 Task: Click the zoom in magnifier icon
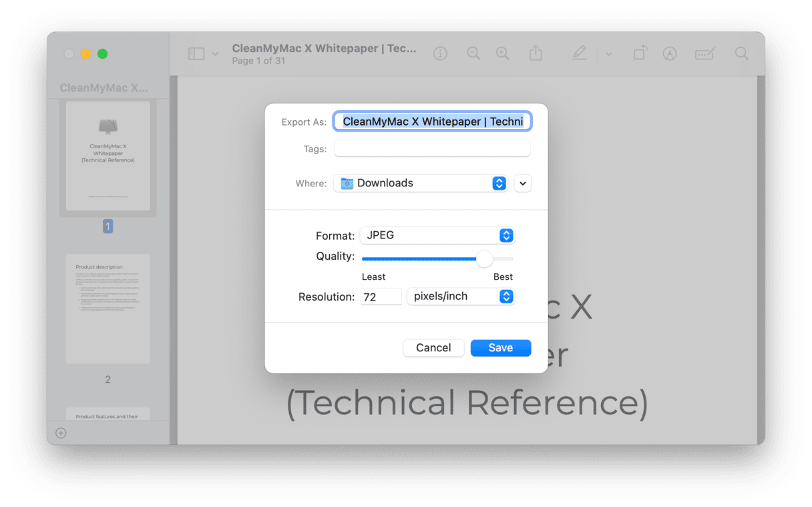click(503, 54)
